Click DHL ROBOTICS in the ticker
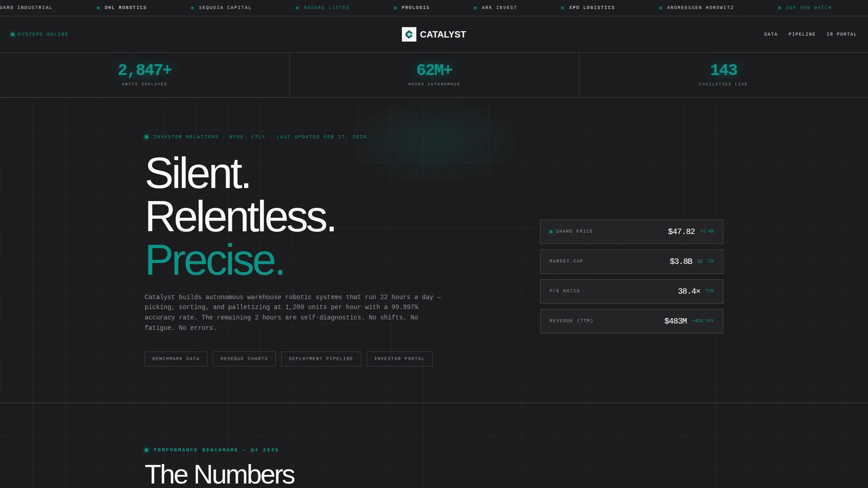Screen dimensions: 868x488 [125, 8]
